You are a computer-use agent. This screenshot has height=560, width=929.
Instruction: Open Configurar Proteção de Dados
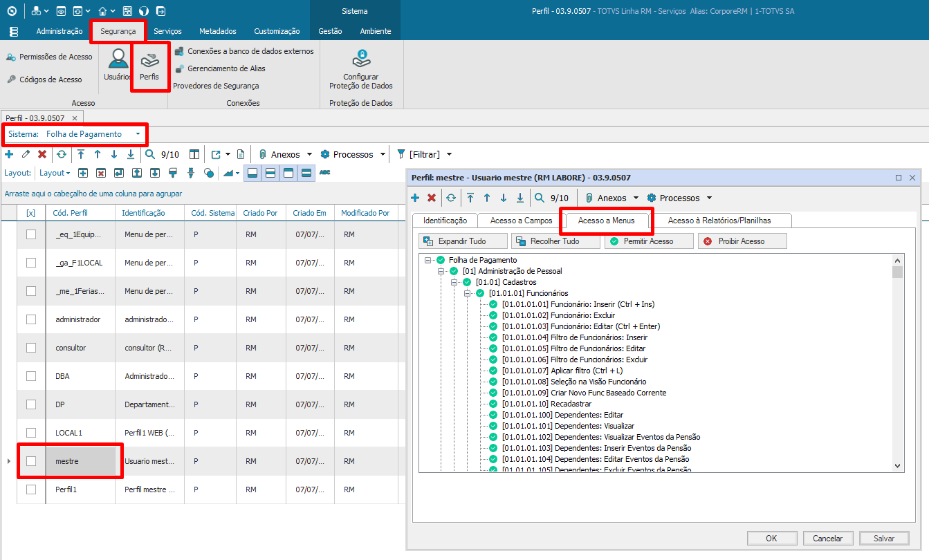click(x=361, y=69)
